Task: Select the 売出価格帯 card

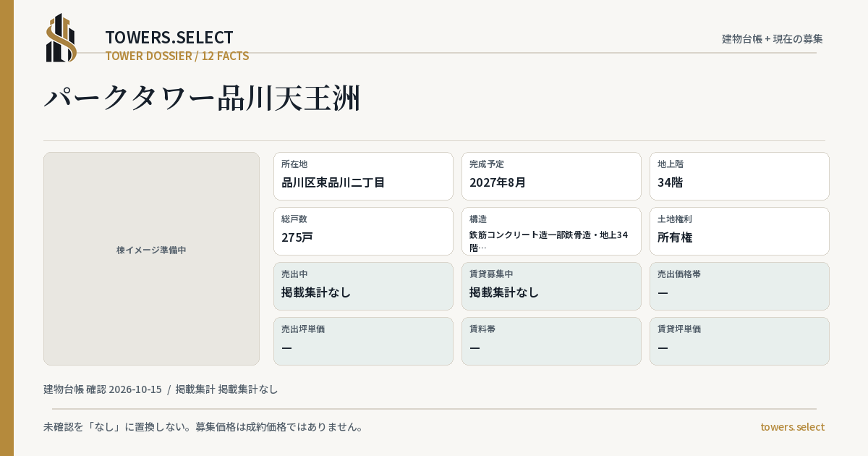Action: tap(739, 286)
